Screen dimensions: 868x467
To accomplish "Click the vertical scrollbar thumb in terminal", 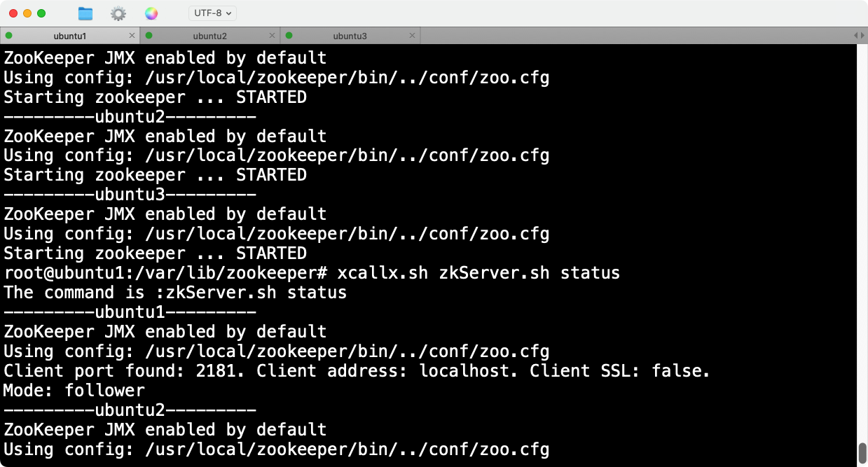I will (862, 453).
